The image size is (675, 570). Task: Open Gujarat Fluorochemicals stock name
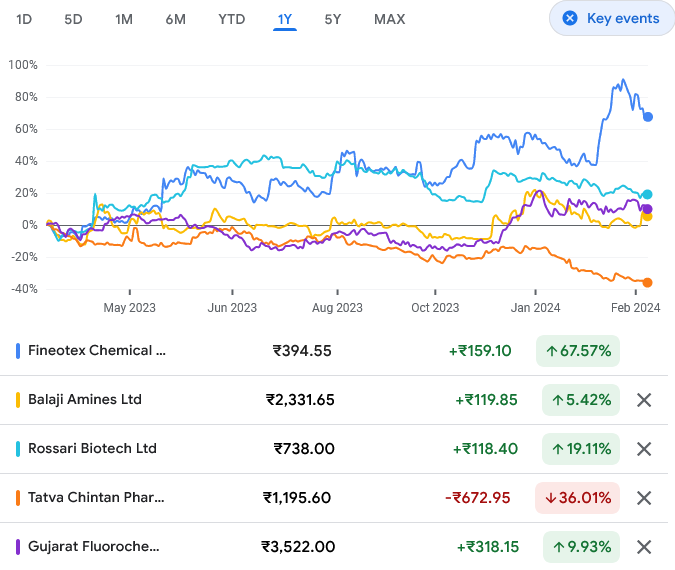click(93, 547)
